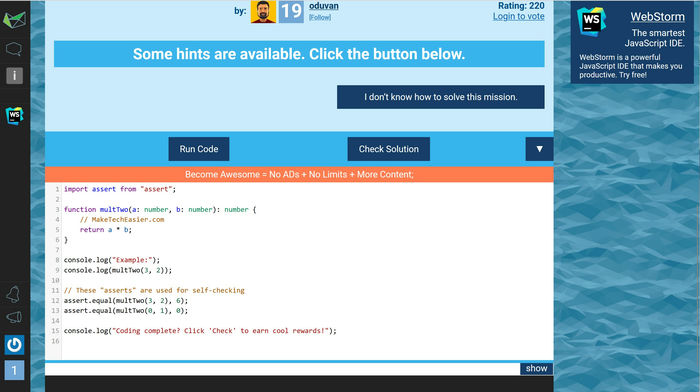Click the '// MakeTechEasier.com' comment line
700x392 pixels.
coord(122,220)
